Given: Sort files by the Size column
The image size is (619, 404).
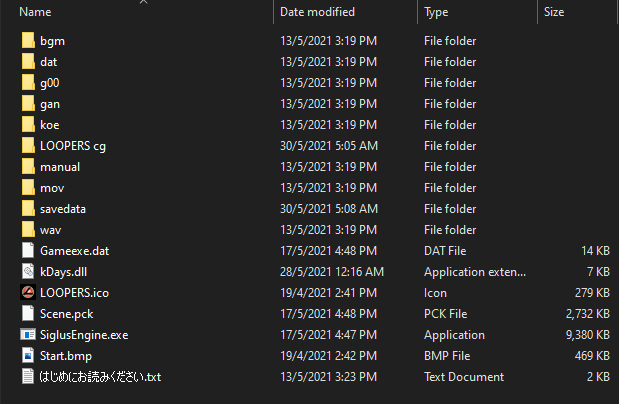Looking at the screenshot, I should tap(554, 12).
